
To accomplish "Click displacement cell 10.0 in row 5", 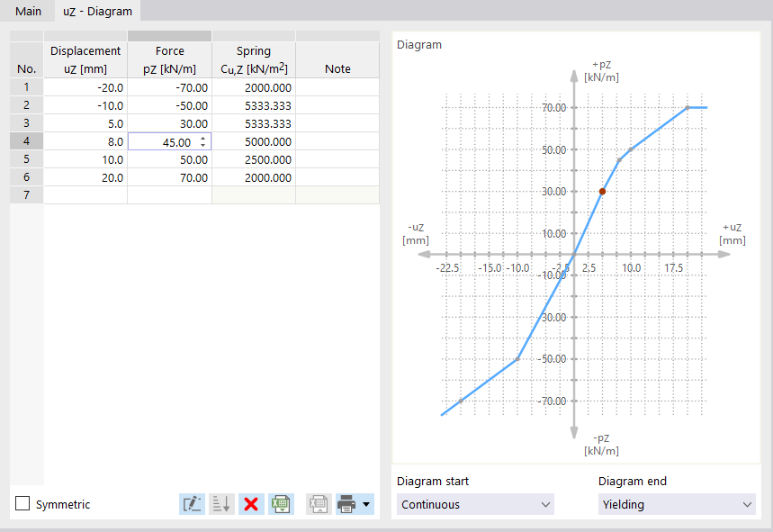I will tap(85, 159).
